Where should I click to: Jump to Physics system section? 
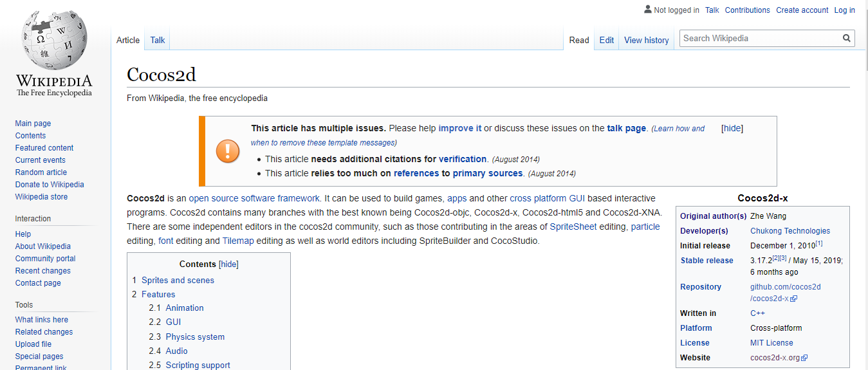pyautogui.click(x=195, y=337)
